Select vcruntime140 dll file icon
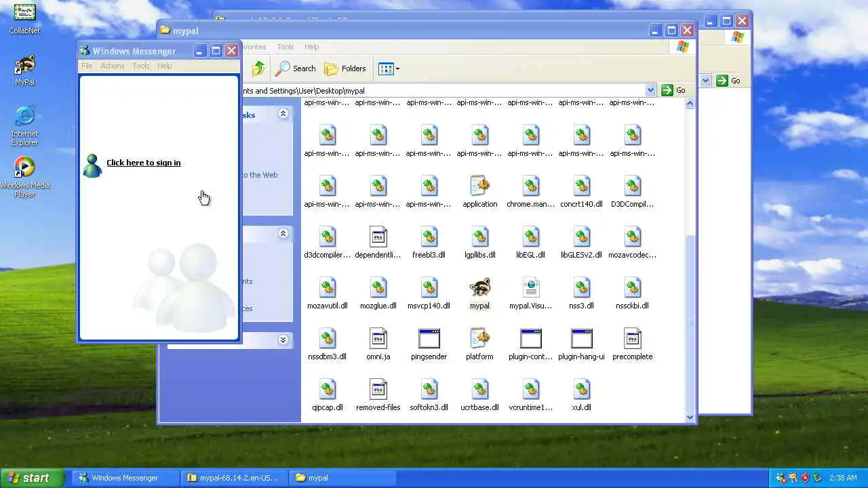The height and width of the screenshot is (488, 868). 530,389
